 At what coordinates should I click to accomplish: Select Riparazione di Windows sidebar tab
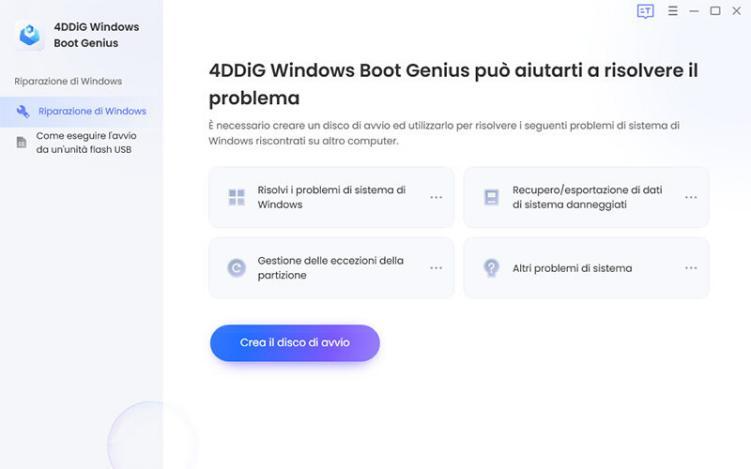(x=92, y=111)
